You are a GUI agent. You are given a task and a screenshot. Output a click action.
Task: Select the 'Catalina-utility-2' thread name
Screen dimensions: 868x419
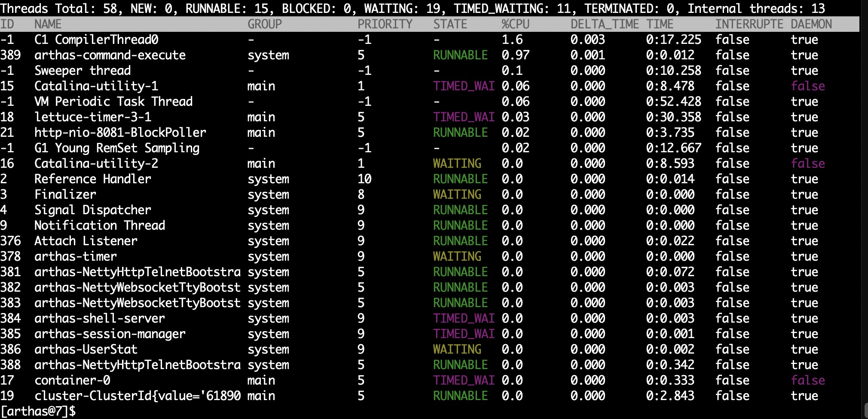click(x=96, y=163)
